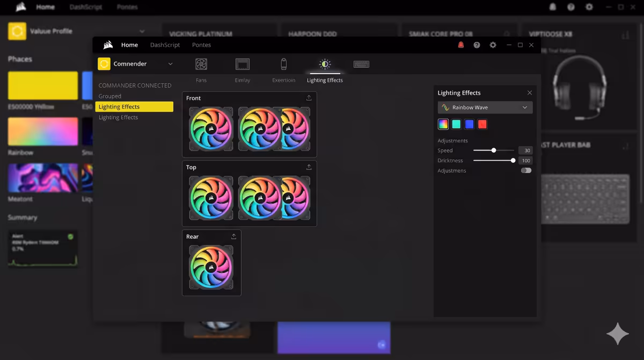Select the Eimlay monitor icon
The image size is (644, 360).
click(243, 64)
